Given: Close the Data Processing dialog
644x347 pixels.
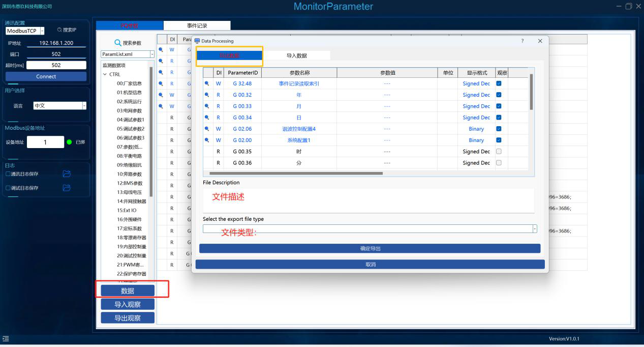Looking at the screenshot, I should [540, 41].
